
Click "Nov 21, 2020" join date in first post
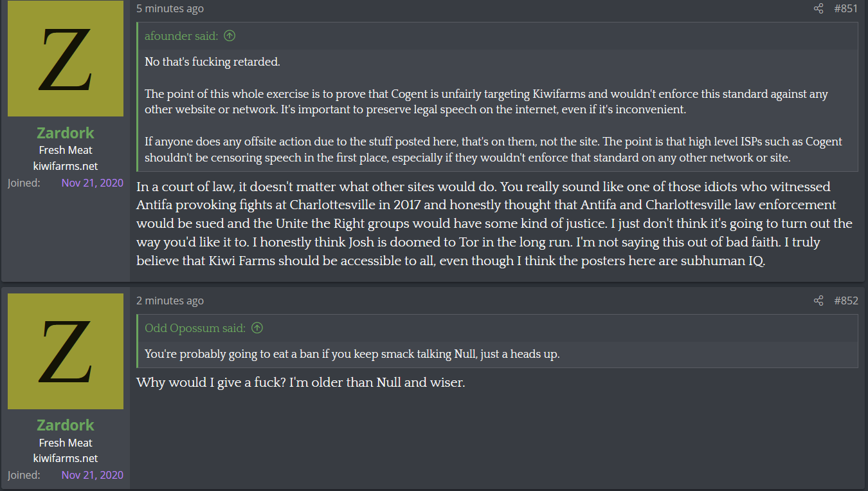pos(93,183)
